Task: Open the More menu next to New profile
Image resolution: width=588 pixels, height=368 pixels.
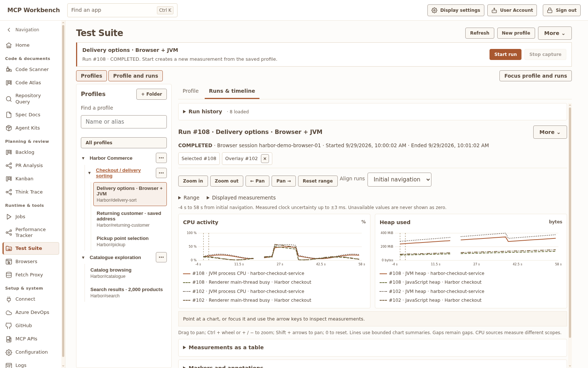Action: (555, 33)
